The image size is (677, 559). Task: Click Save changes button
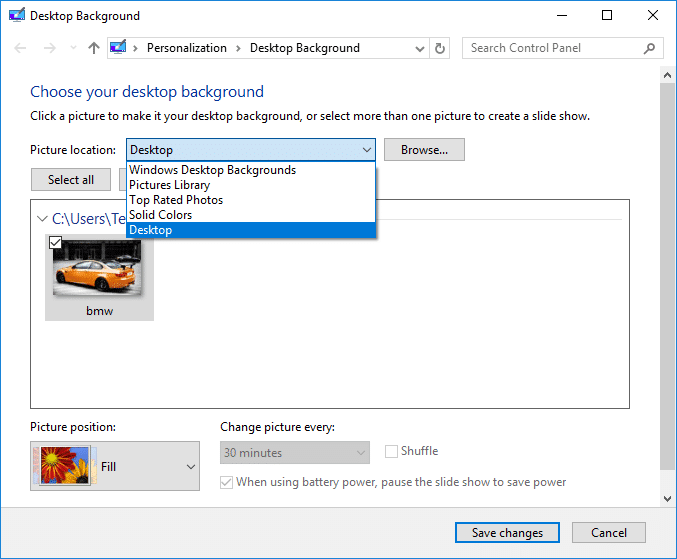pos(507,533)
